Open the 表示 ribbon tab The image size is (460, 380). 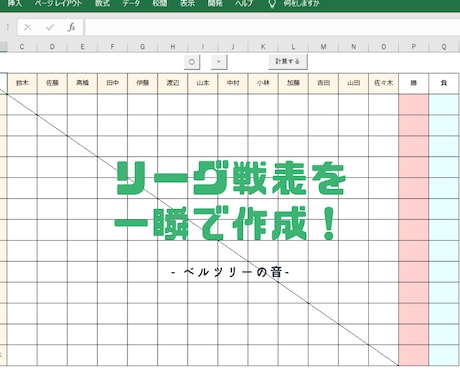pos(187,4)
